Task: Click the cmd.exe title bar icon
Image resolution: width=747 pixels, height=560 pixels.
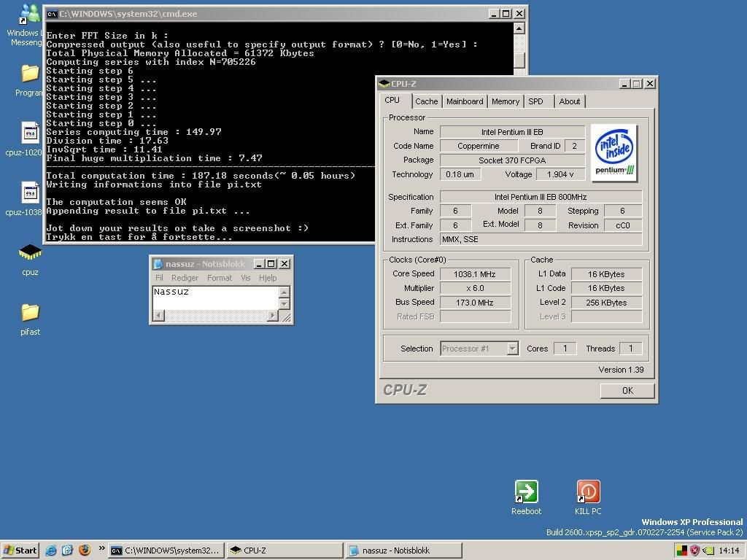Action: click(x=52, y=14)
